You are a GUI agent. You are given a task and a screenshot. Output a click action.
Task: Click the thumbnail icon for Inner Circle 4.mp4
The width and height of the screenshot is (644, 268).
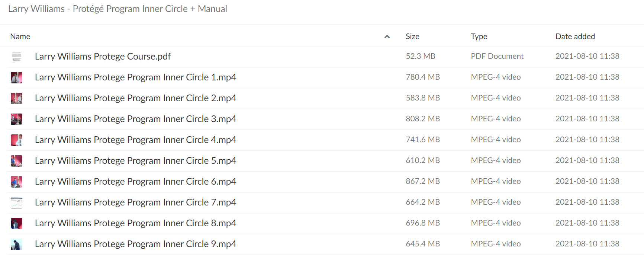pos(16,140)
